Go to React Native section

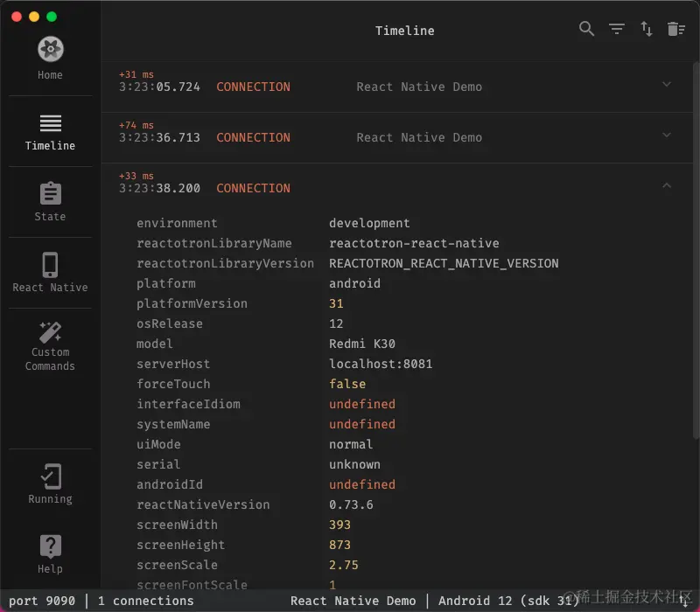[x=50, y=273]
